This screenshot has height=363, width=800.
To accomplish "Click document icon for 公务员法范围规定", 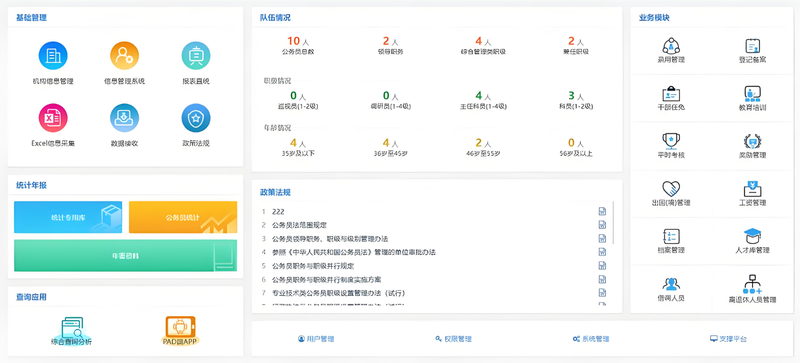I will [x=602, y=225].
